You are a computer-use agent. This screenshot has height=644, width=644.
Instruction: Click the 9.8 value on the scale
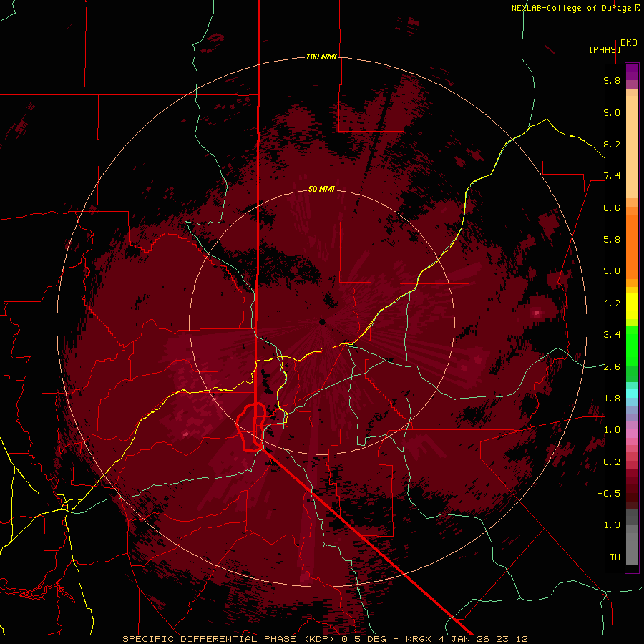(612, 80)
